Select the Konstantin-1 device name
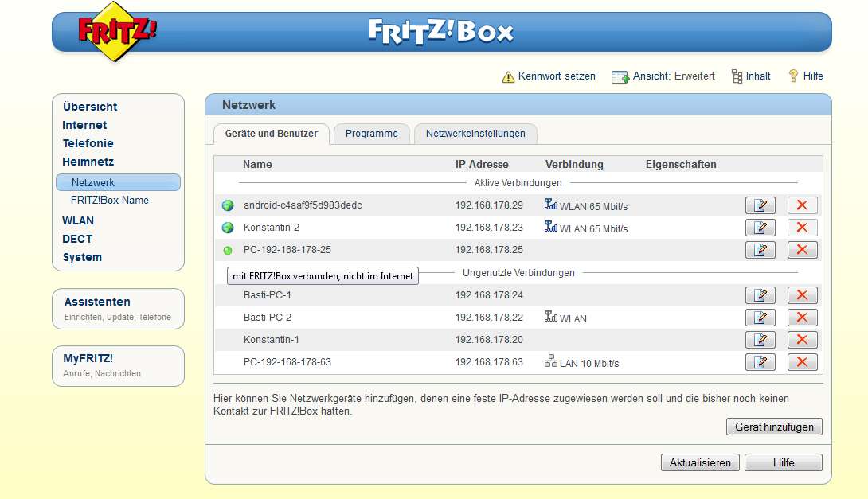 [x=272, y=340]
